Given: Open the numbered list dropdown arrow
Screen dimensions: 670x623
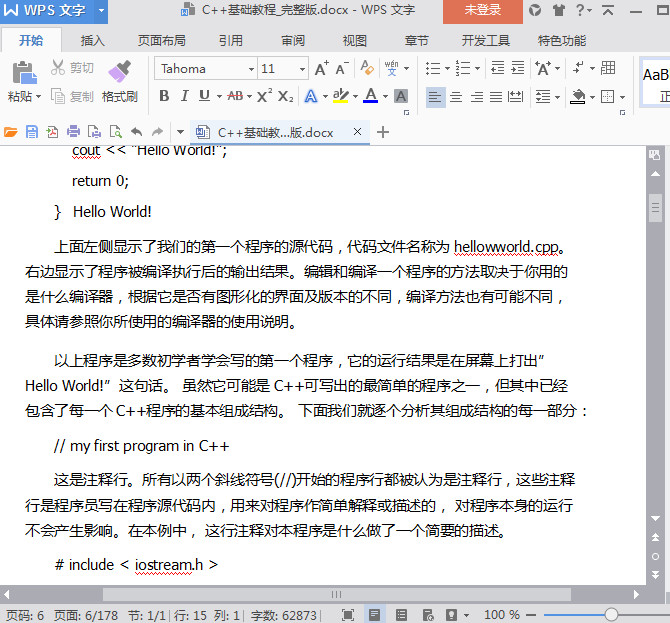Looking at the screenshot, I should tap(478, 68).
